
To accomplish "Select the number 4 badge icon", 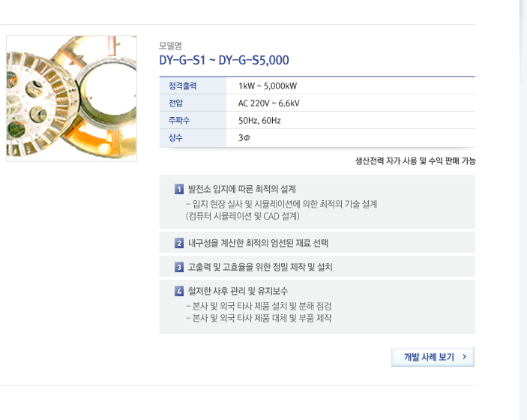I will pyautogui.click(x=179, y=291).
